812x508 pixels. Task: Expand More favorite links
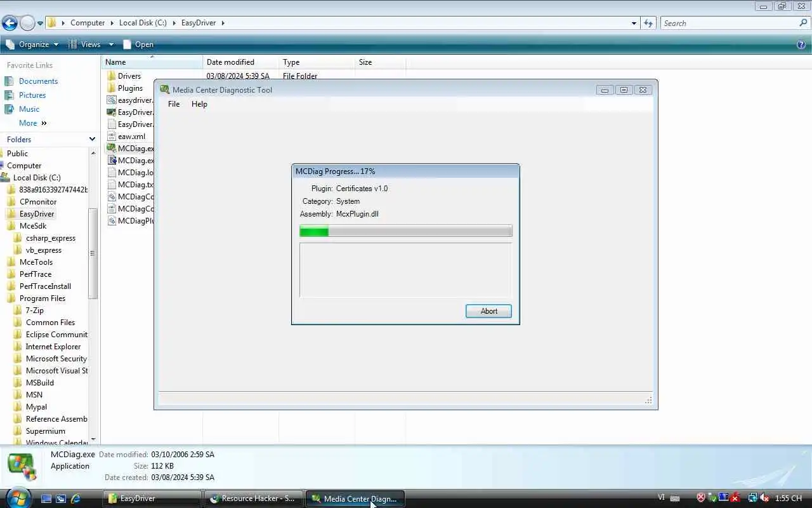(x=33, y=123)
